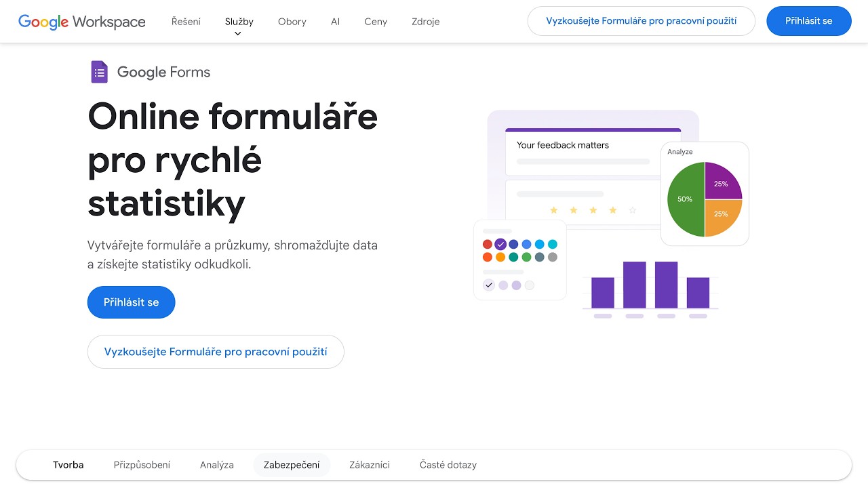
Task: Pick the gray color swatch in illustration
Action: point(553,258)
